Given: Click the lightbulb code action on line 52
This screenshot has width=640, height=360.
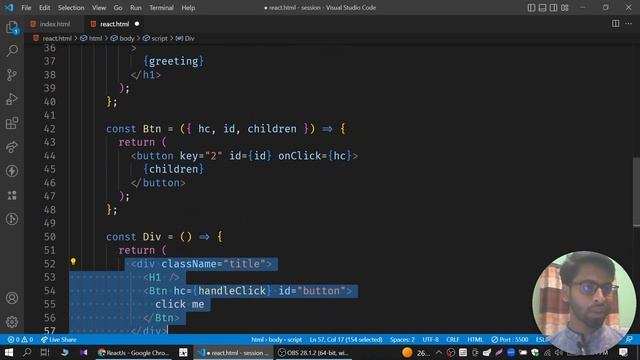Looking at the screenshot, I should [73, 262].
